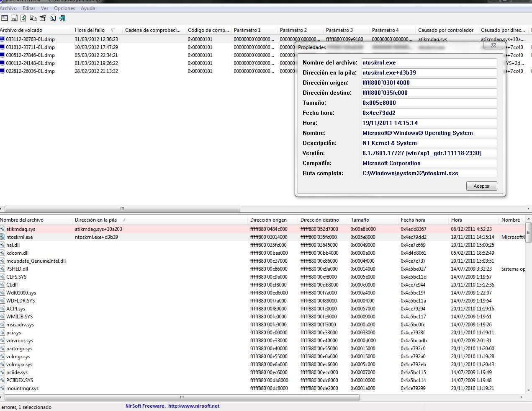Viewport: 532px width, 411px height.
Task: Click the Save Selected Items floppy icon
Action: [x=14, y=18]
